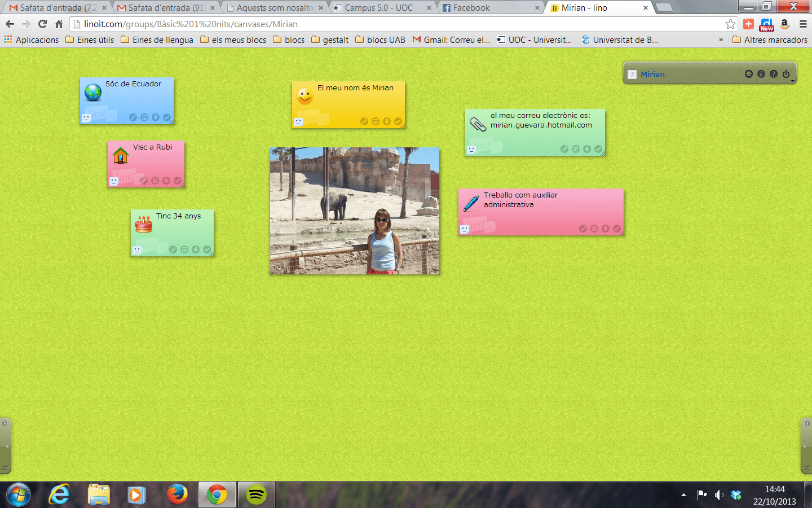Open the help question mark icon
This screenshot has height=508, width=812.
[x=773, y=74]
